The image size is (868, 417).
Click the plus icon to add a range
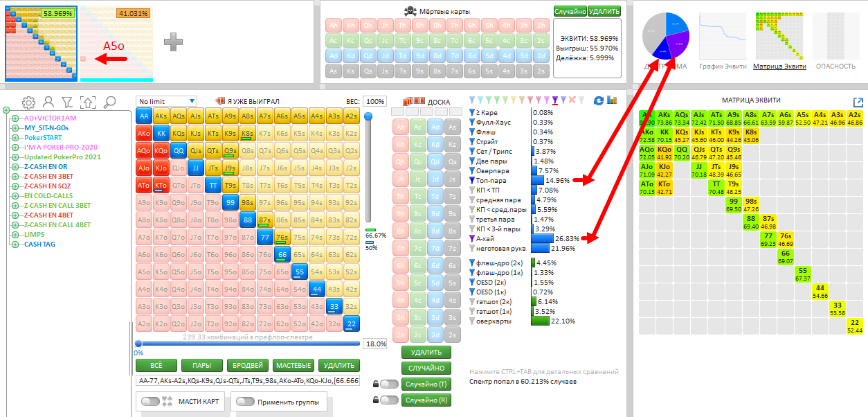(x=173, y=42)
